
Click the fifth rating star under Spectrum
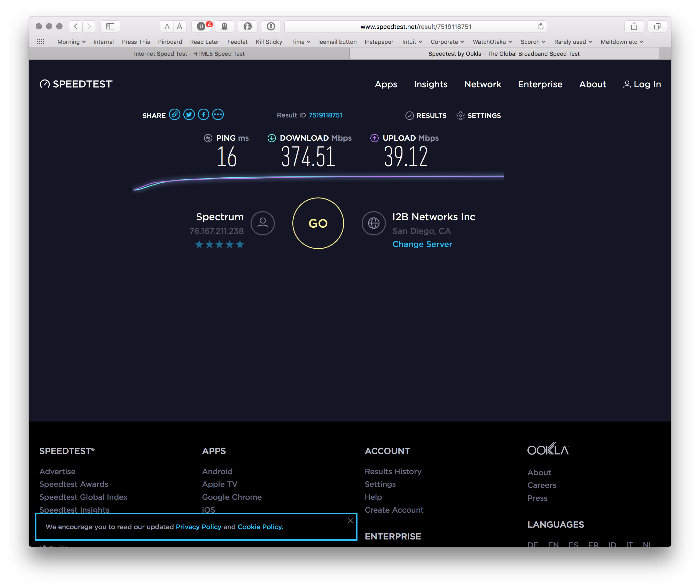(x=240, y=244)
